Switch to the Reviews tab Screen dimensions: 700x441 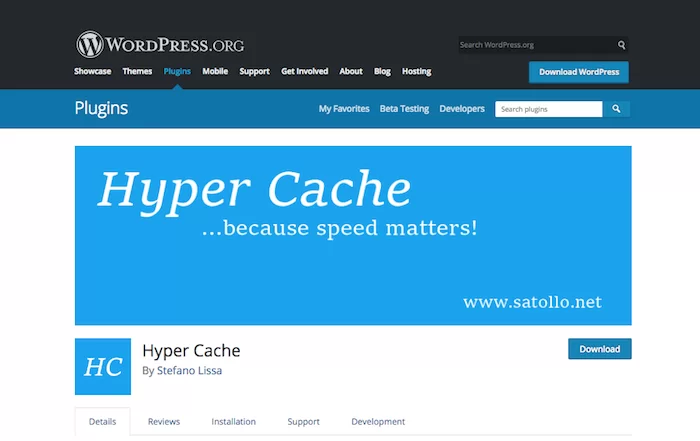click(164, 422)
